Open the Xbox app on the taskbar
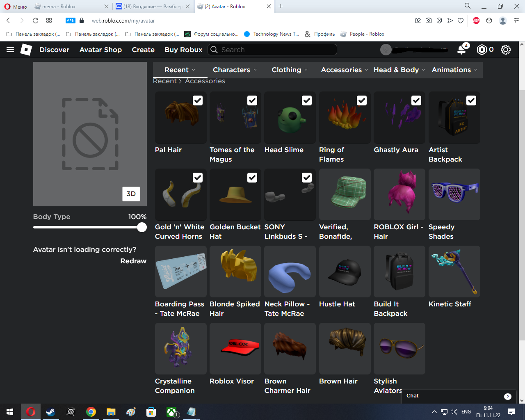This screenshot has height=420, width=525. pyautogui.click(x=171, y=412)
